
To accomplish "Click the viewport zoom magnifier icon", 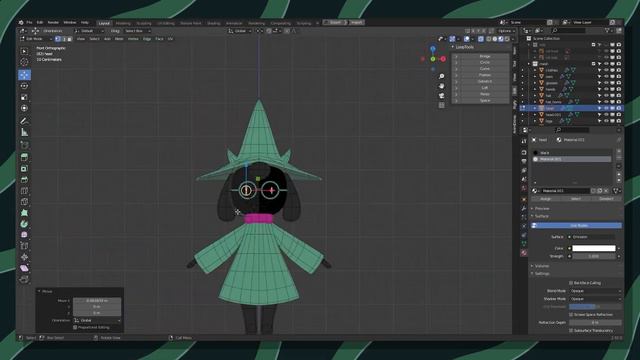I will [x=441, y=76].
